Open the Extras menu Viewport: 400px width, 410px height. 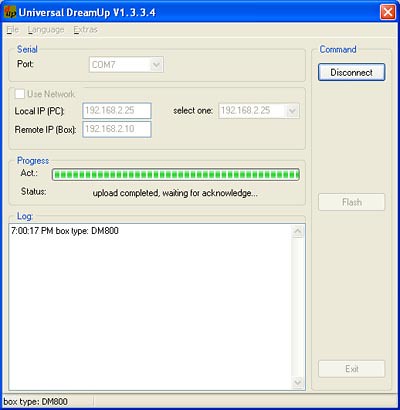(85, 30)
